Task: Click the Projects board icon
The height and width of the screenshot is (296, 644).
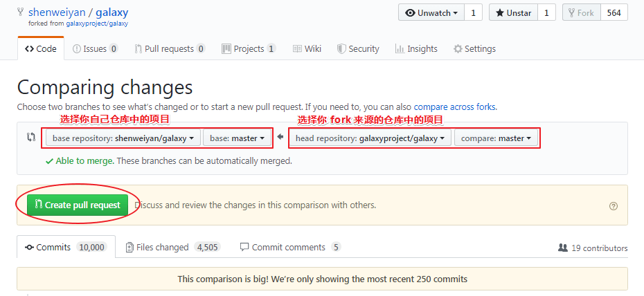Action: (226, 49)
